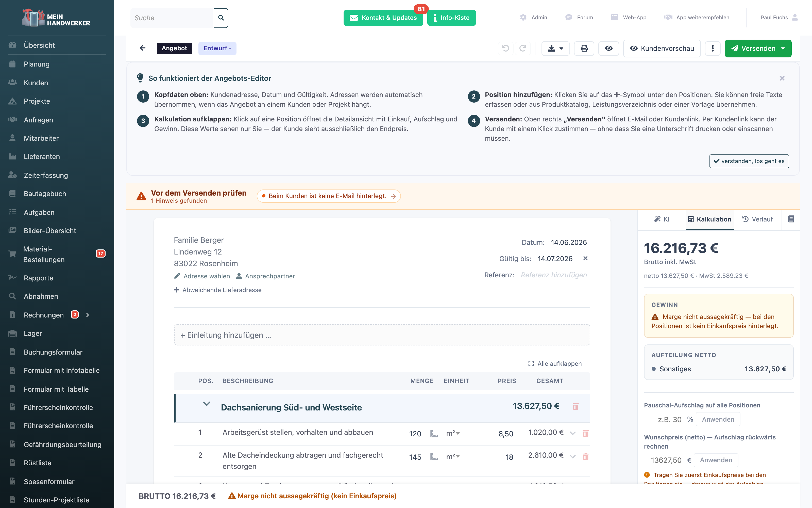Close the editor help panel
This screenshot has width=812, height=508.
[782, 78]
